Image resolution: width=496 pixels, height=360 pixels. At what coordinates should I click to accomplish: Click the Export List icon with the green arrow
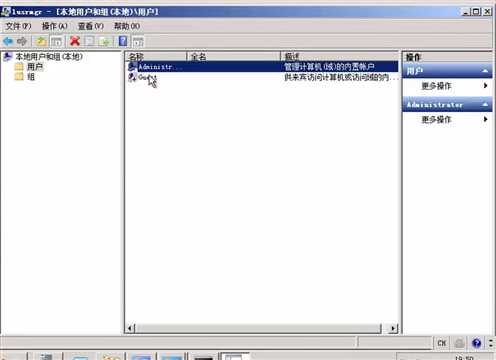pyautogui.click(x=105, y=42)
